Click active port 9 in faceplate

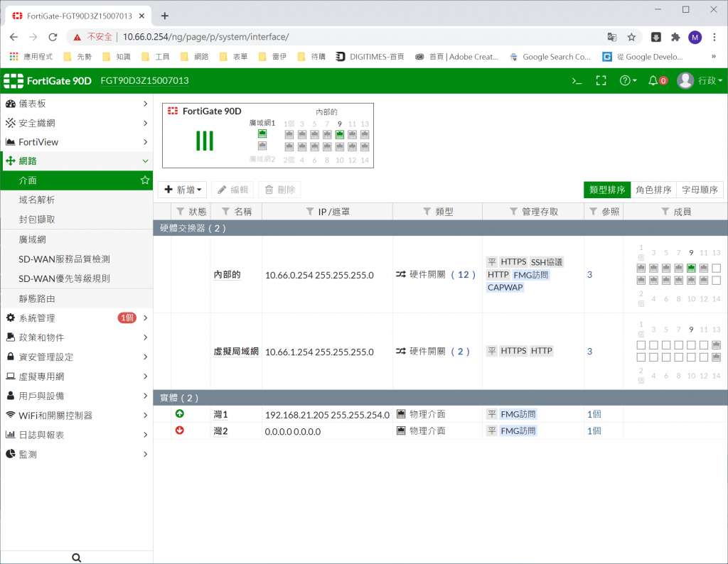(340, 134)
